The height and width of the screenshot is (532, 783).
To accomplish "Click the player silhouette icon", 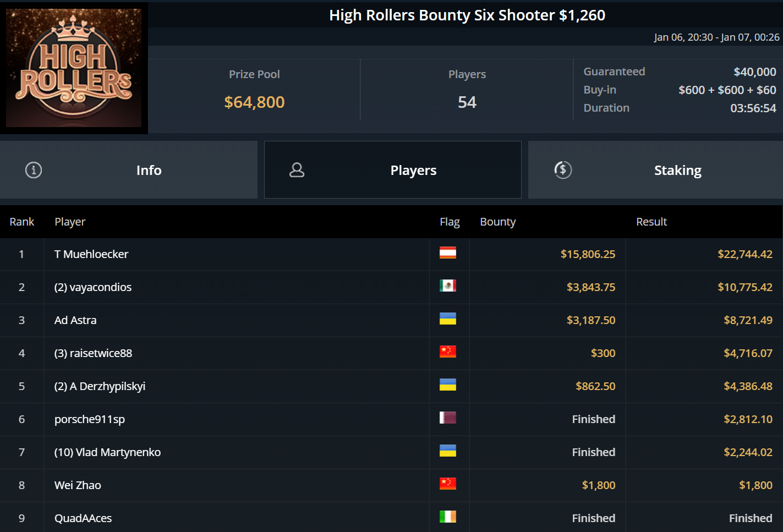I will (x=297, y=170).
